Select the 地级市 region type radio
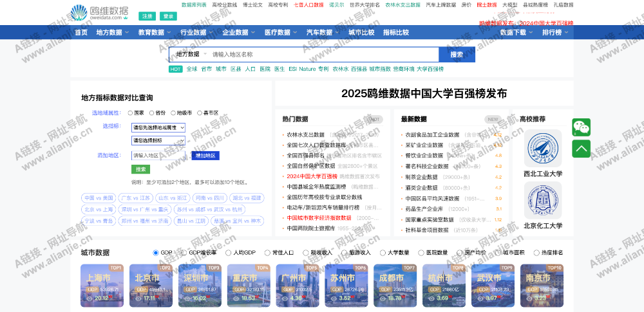Screen dimensions: 644x312 pos(173,113)
